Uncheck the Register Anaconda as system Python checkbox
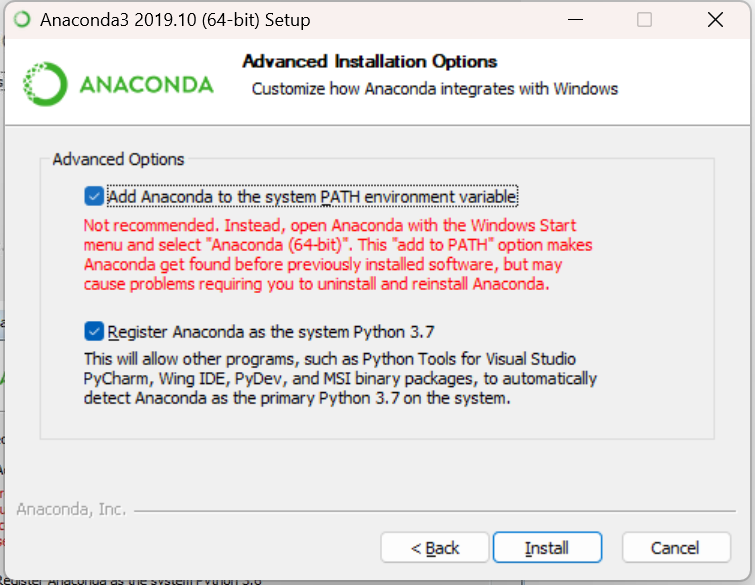This screenshot has width=755, height=585. click(x=94, y=331)
